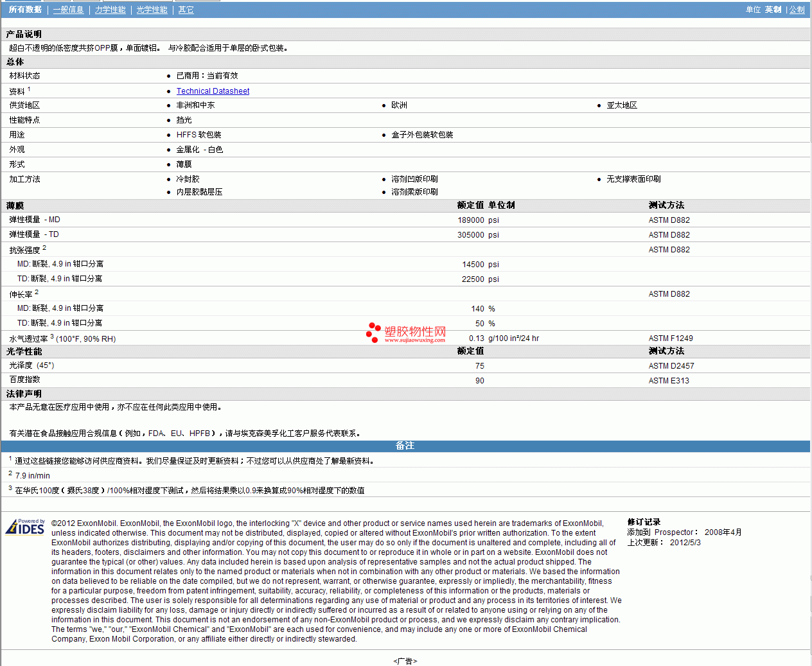Click the 水气透过率 row label
Screen dimensions: 812x666
pyautogui.click(x=62, y=338)
